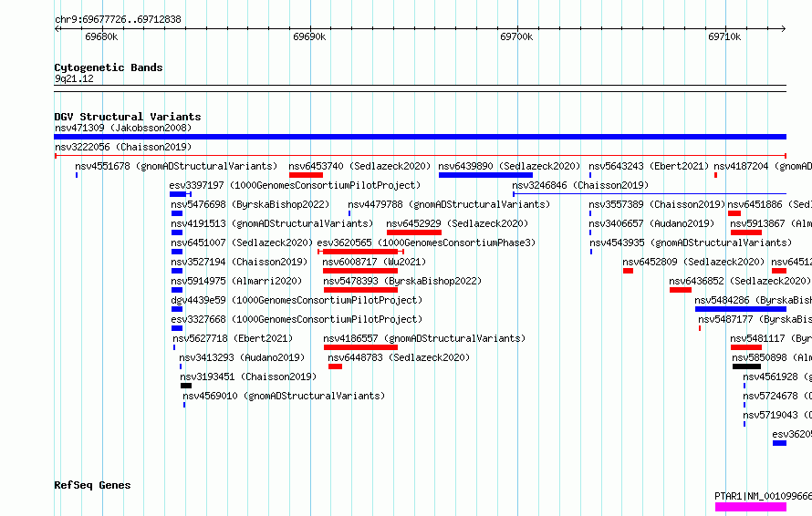
Task: Open esv3620565 1000Genomes Phase3 label
Action: [426, 243]
